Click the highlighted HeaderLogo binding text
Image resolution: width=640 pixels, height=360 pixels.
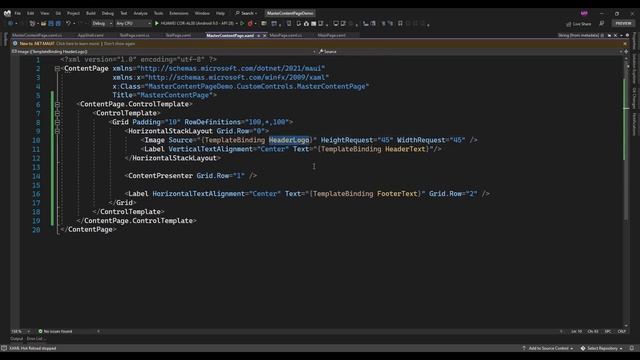coord(289,140)
